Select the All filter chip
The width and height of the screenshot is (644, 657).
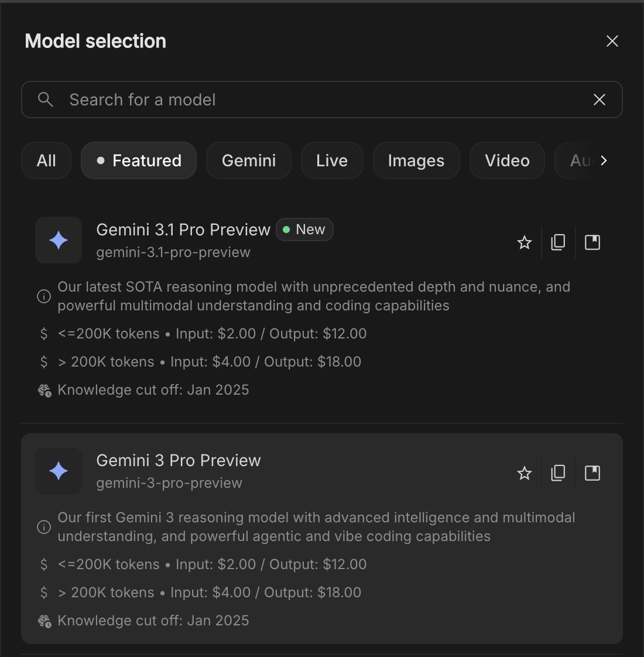point(46,160)
